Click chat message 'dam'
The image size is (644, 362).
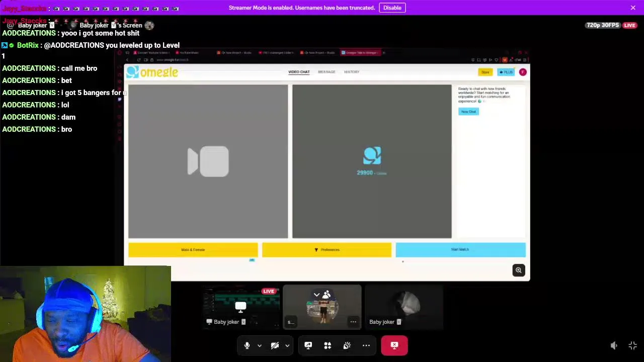coord(68,117)
